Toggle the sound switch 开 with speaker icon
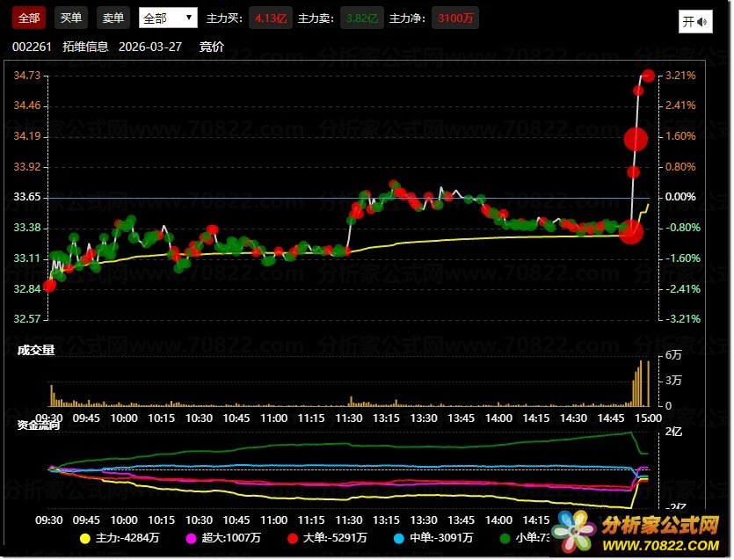The height and width of the screenshot is (560, 734). pos(694,22)
